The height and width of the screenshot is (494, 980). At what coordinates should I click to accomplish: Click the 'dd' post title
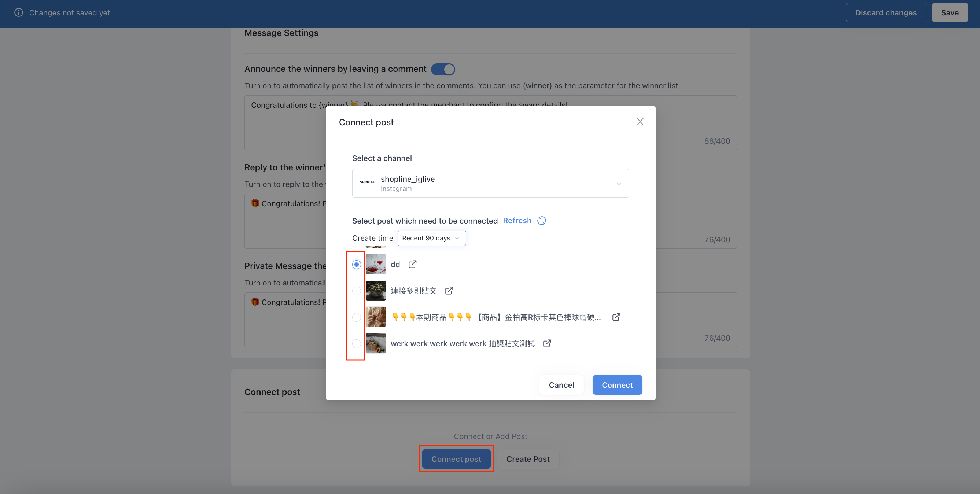pos(395,264)
